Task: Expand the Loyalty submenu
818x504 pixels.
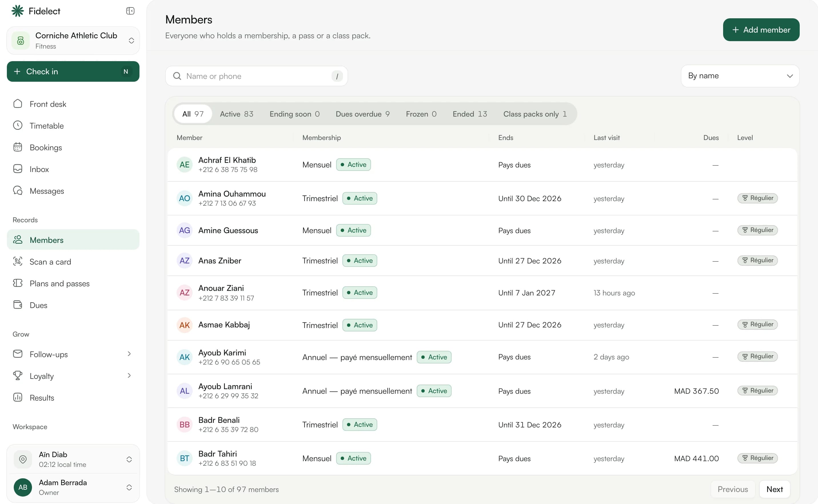Action: tap(129, 376)
